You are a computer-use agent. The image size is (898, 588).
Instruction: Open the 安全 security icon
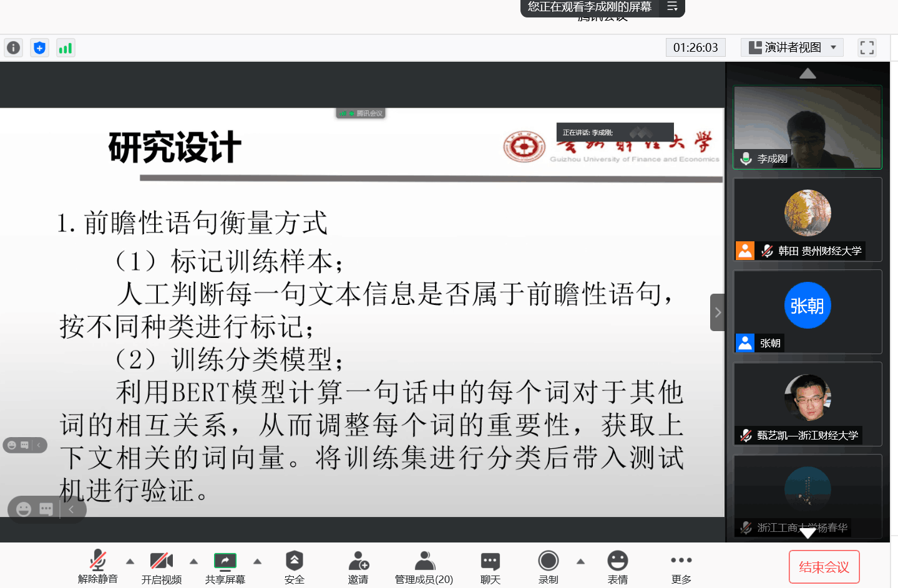pyautogui.click(x=294, y=567)
